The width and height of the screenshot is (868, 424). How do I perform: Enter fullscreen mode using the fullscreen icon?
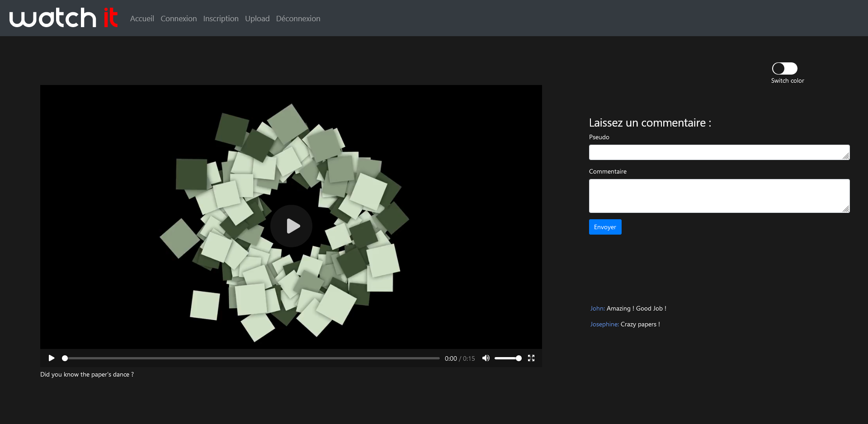coord(531,358)
